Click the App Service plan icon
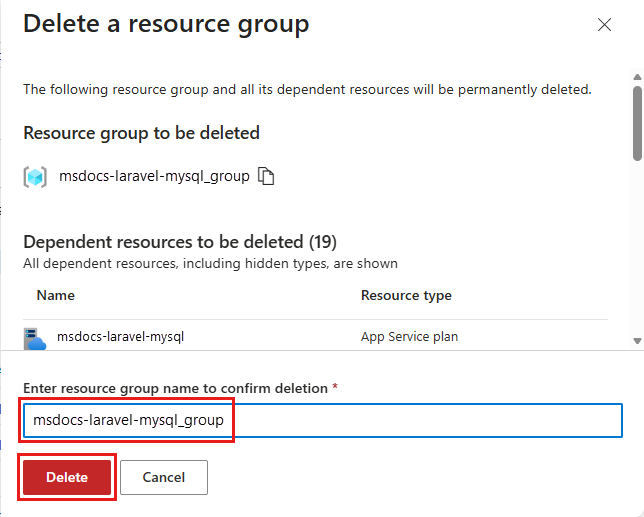 tap(36, 337)
